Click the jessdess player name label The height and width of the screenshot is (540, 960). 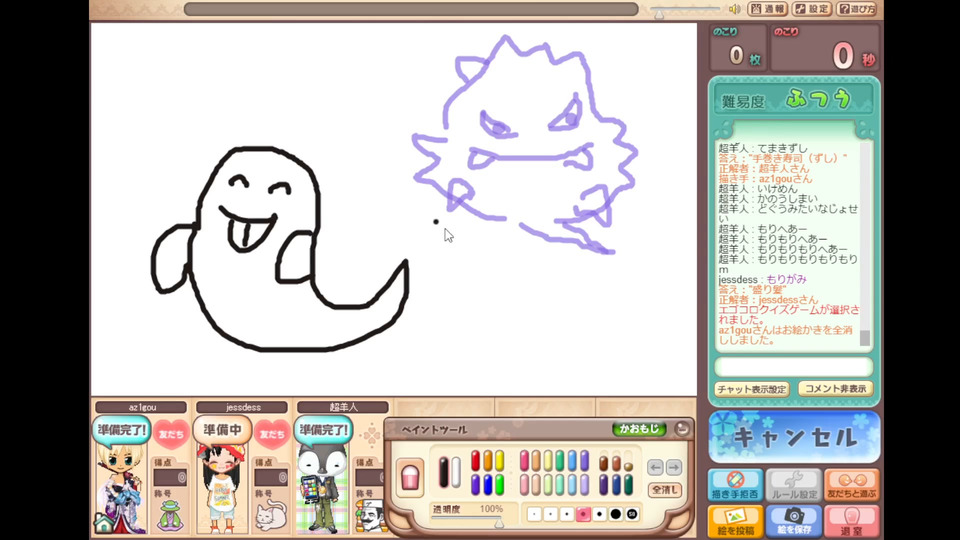coord(242,407)
